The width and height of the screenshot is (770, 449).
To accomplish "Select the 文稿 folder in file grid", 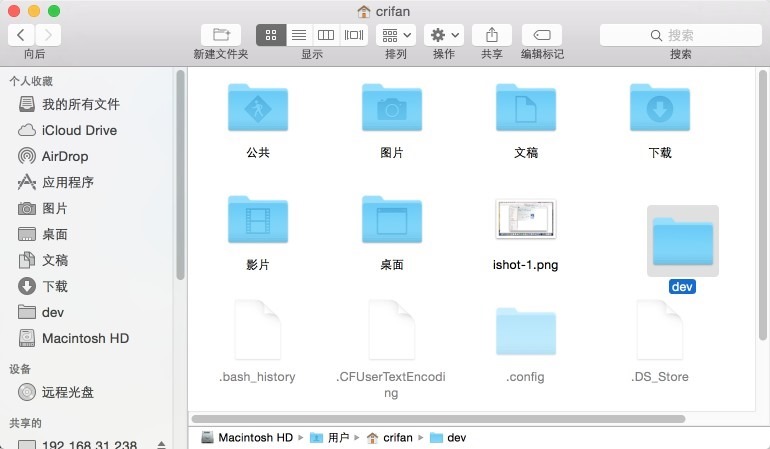I will (526, 108).
